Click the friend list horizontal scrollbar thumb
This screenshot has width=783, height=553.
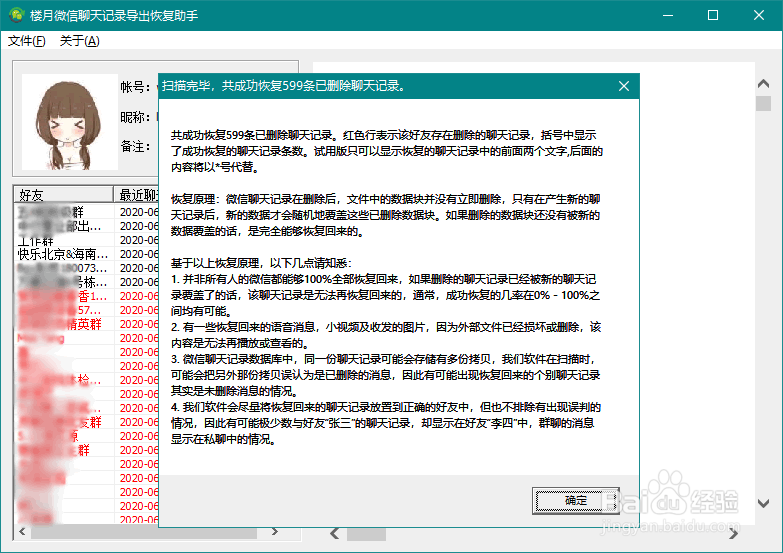click(x=144, y=532)
